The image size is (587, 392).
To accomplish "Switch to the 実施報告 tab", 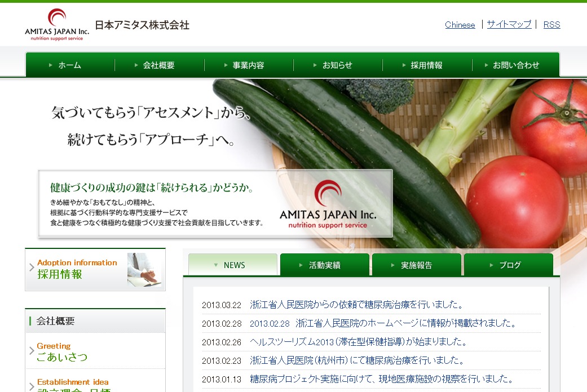I will point(416,265).
